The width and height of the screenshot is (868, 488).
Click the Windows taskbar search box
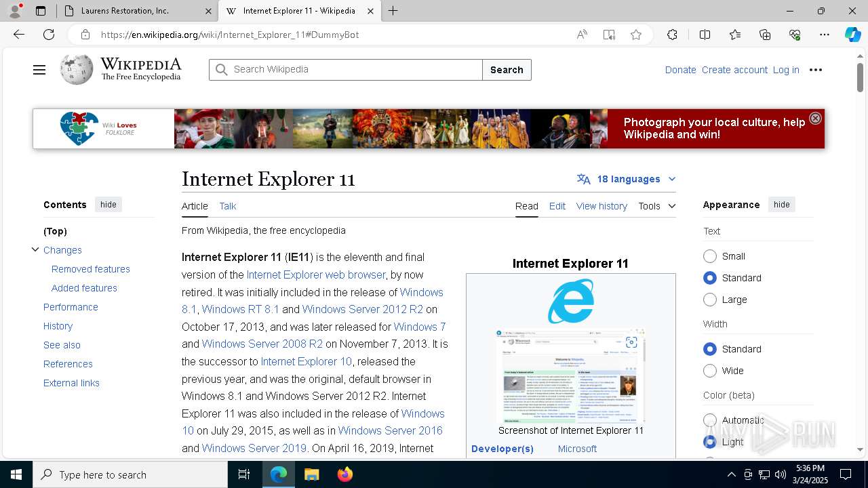pyautogui.click(x=130, y=474)
